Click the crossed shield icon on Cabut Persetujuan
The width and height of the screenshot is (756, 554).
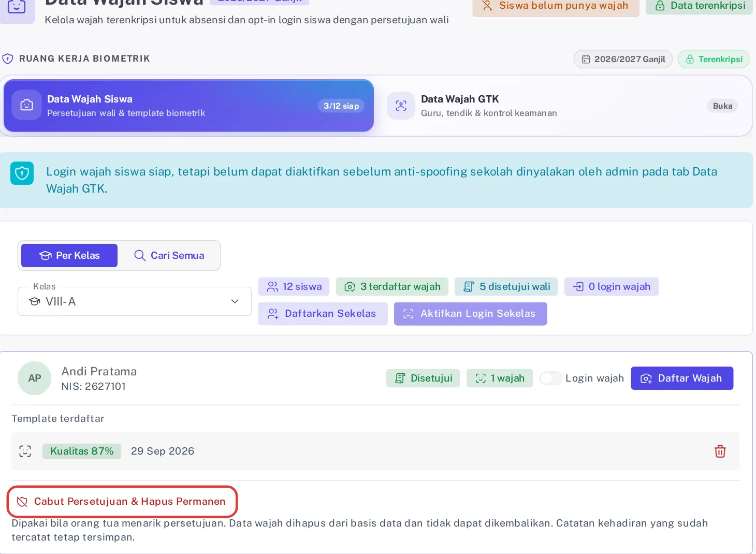pyautogui.click(x=22, y=502)
